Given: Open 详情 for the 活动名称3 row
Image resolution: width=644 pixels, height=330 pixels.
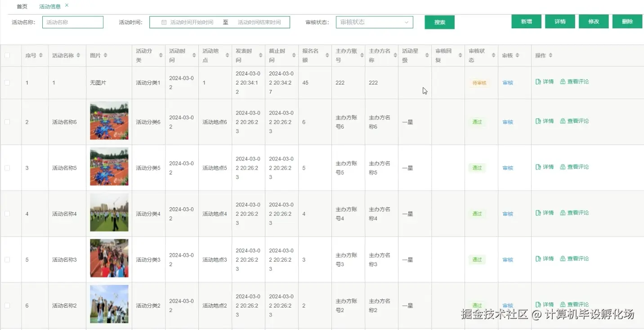Looking at the screenshot, I should [545, 259].
